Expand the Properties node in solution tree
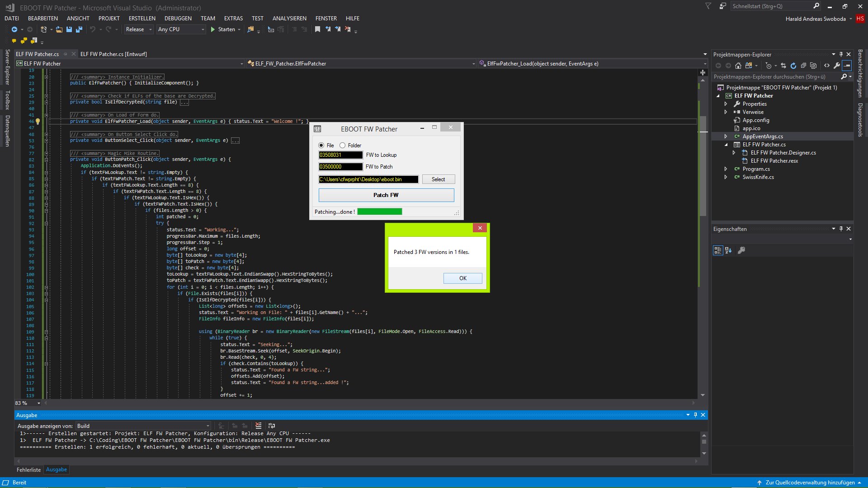The width and height of the screenshot is (868, 488). [x=726, y=104]
